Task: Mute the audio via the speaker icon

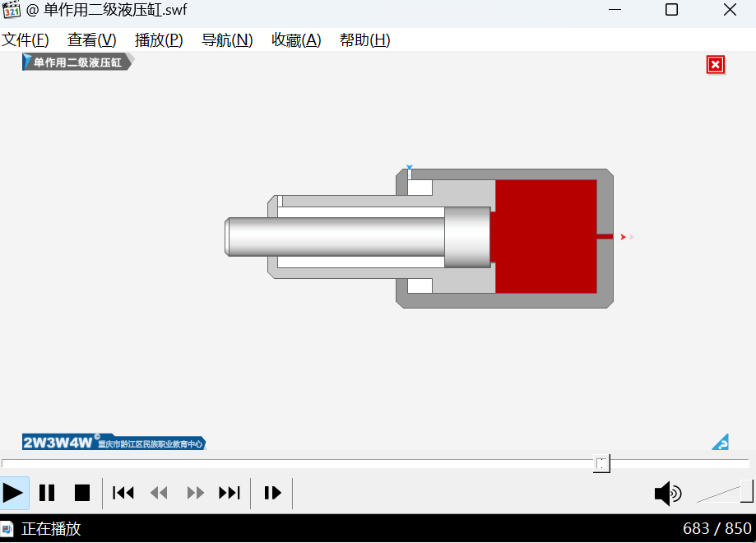Action: [x=667, y=494]
